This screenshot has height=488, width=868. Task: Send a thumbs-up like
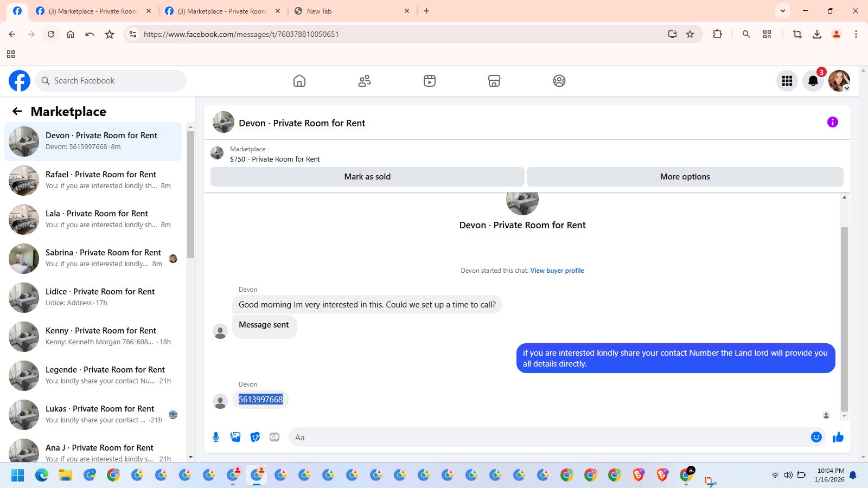838,437
